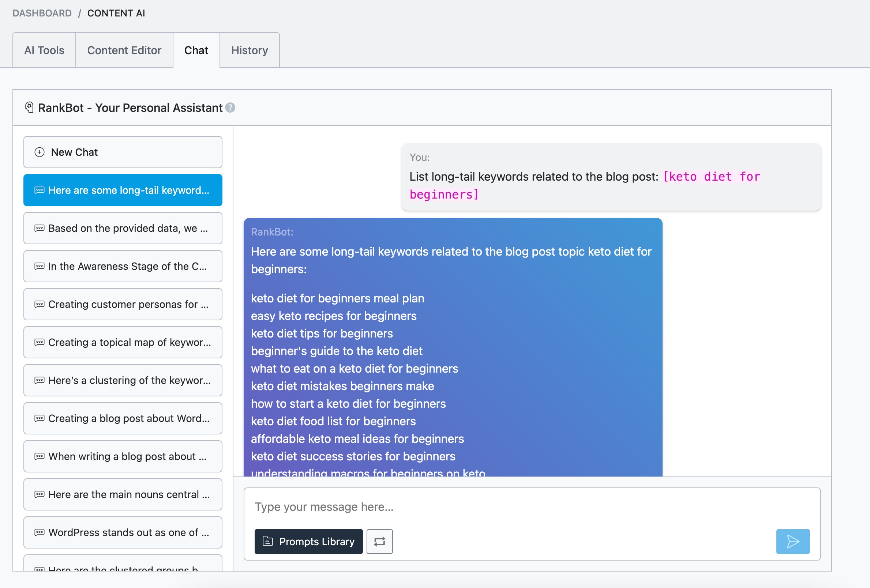The width and height of the screenshot is (870, 588).
Task: Select the Chat tab
Action: click(196, 50)
